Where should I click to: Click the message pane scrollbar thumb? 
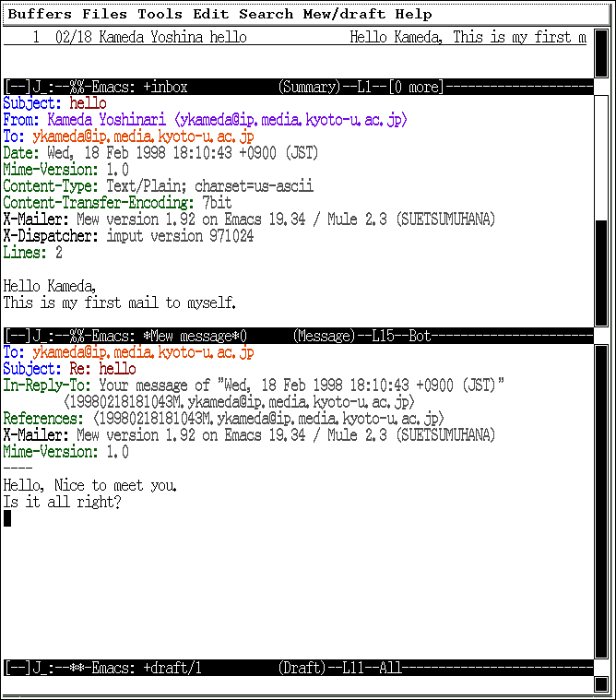(601, 273)
